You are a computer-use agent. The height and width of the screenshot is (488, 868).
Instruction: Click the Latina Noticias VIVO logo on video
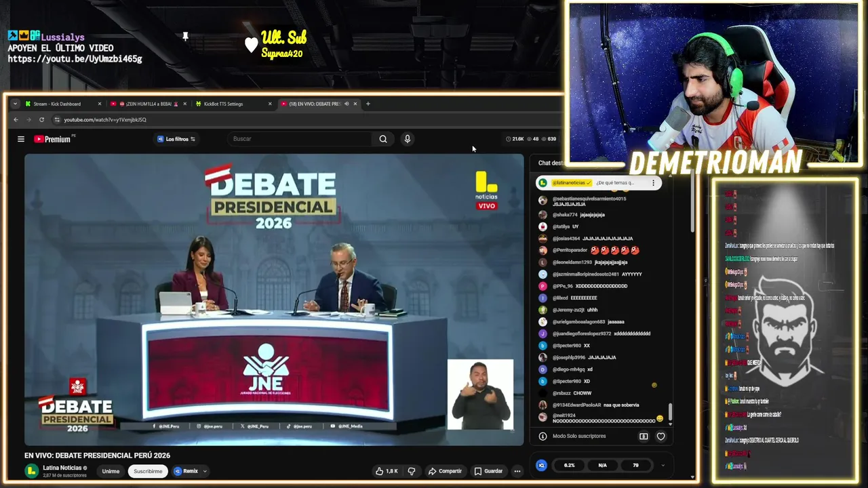(486, 190)
